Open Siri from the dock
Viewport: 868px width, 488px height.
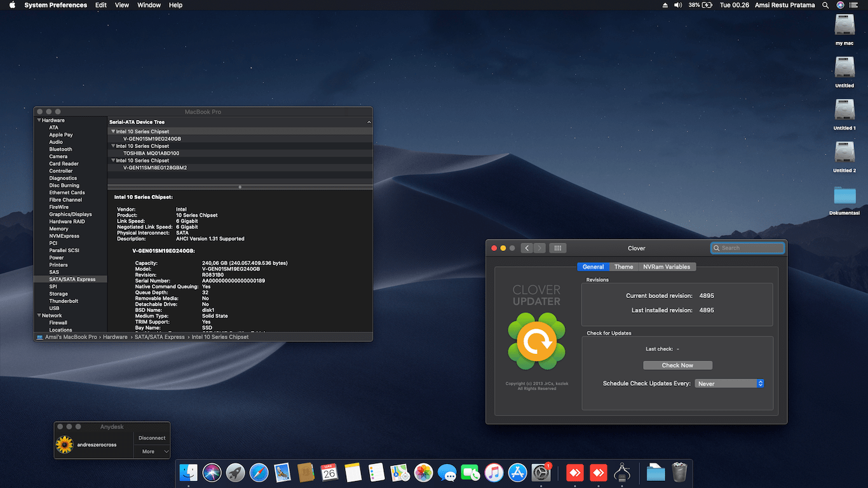point(212,473)
